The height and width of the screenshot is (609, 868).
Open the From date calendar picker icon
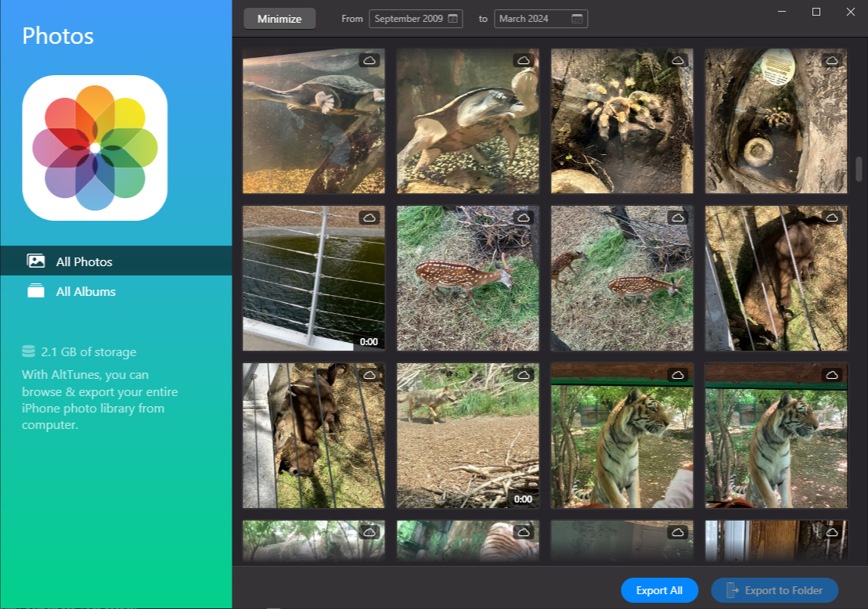coord(453,19)
